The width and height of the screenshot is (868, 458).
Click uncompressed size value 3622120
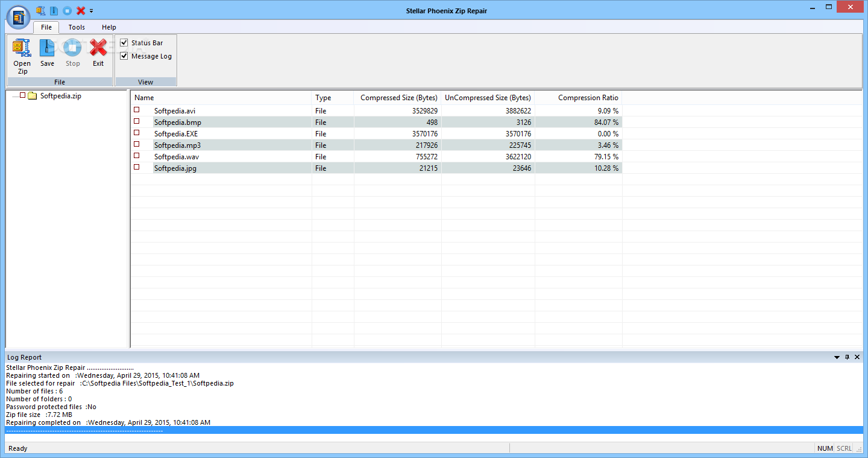click(x=518, y=157)
